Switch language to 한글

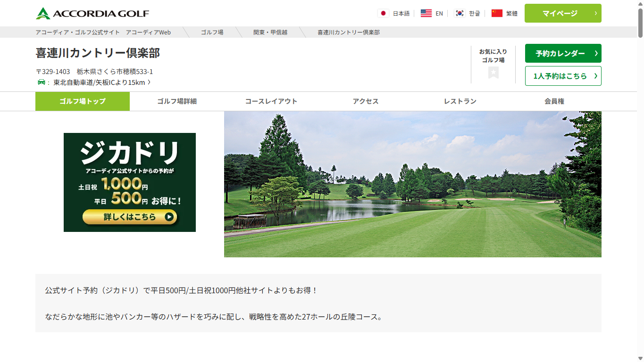[475, 14]
